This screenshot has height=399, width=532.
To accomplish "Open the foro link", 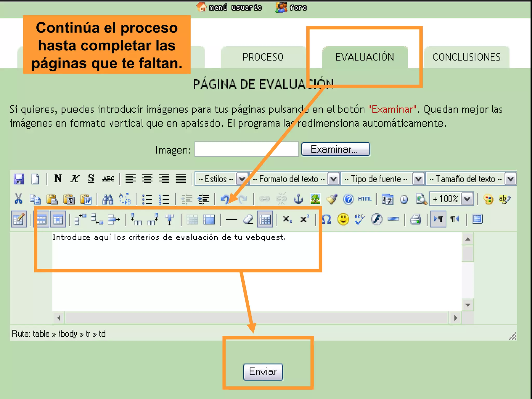I will (x=291, y=7).
